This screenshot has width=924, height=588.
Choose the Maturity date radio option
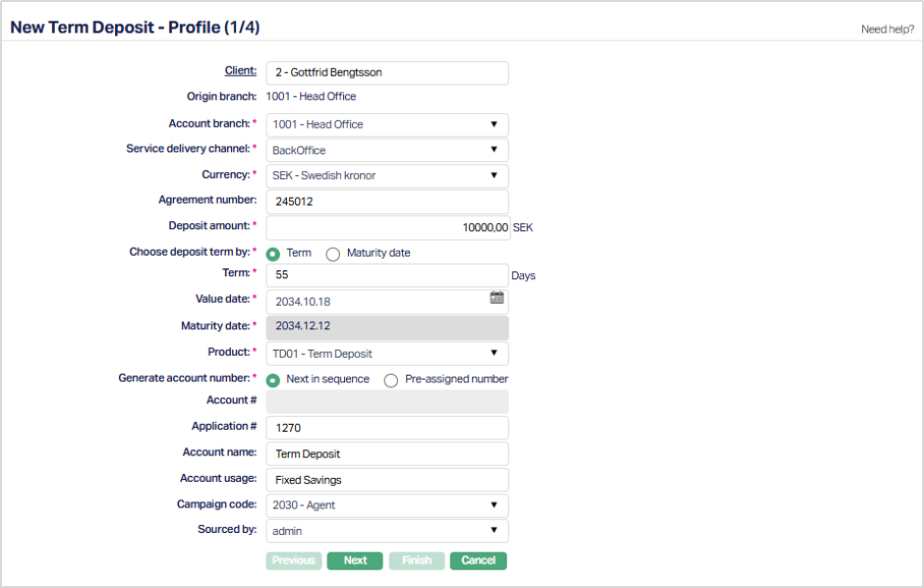tap(333, 254)
